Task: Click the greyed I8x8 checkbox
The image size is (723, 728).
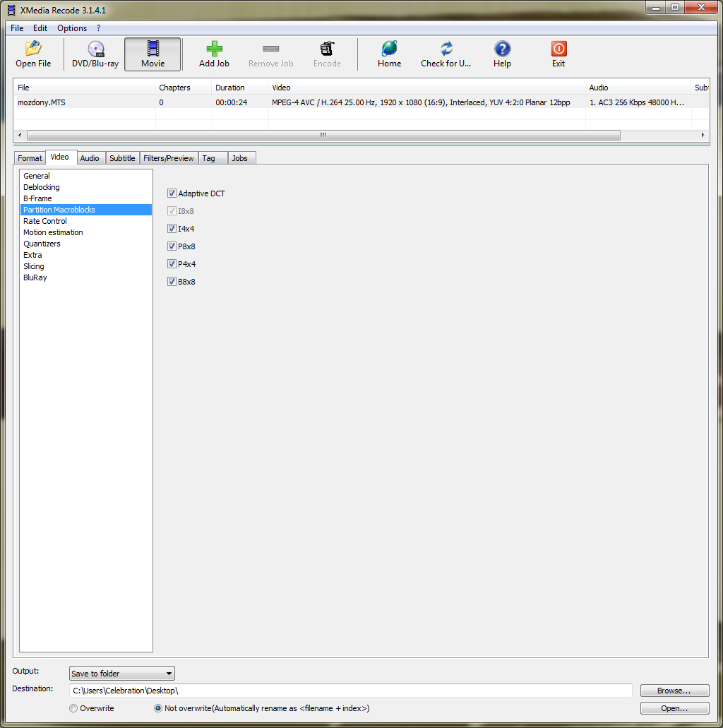Action: pos(172,211)
